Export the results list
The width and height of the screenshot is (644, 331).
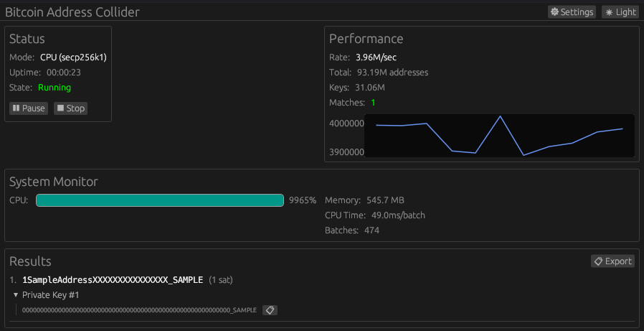(x=612, y=261)
